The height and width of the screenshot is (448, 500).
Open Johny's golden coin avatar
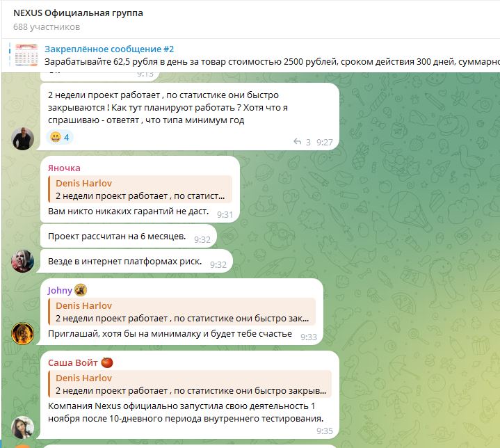(x=23, y=333)
